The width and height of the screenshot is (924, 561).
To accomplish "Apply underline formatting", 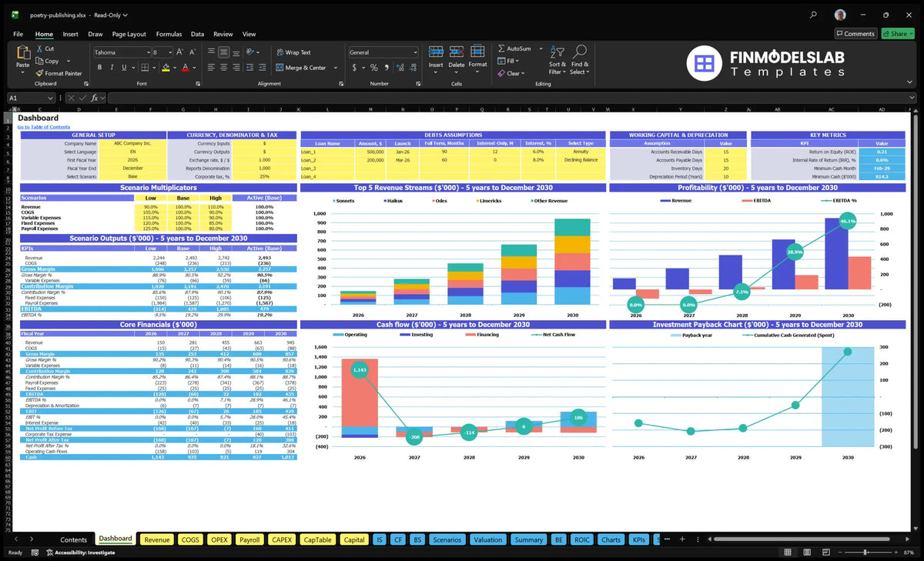I will (122, 68).
